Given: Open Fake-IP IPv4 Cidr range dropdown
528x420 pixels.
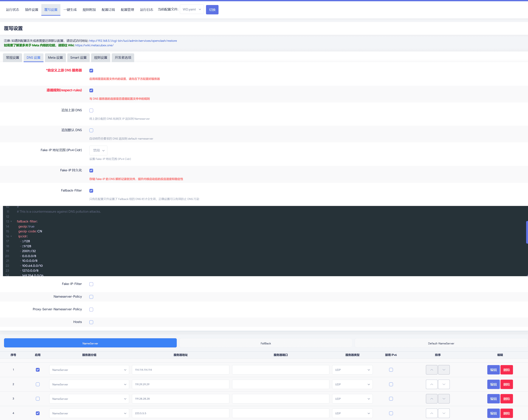Looking at the screenshot, I should click(x=98, y=150).
